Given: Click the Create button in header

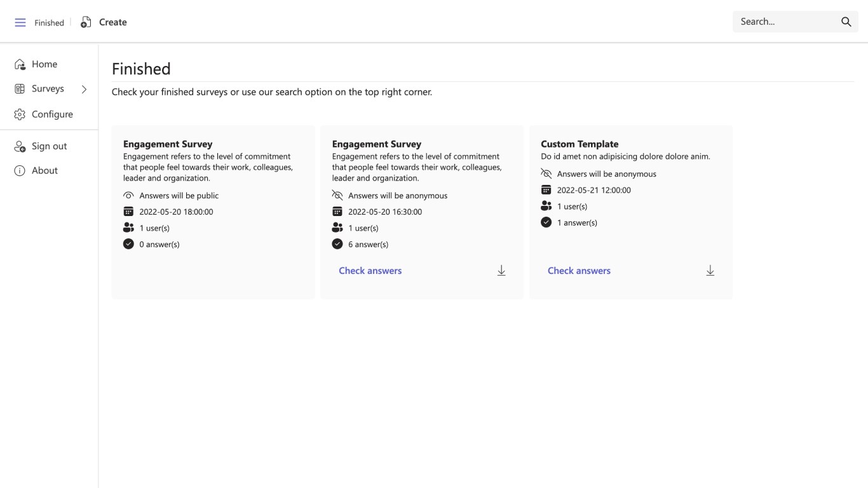Looking at the screenshot, I should click(112, 22).
